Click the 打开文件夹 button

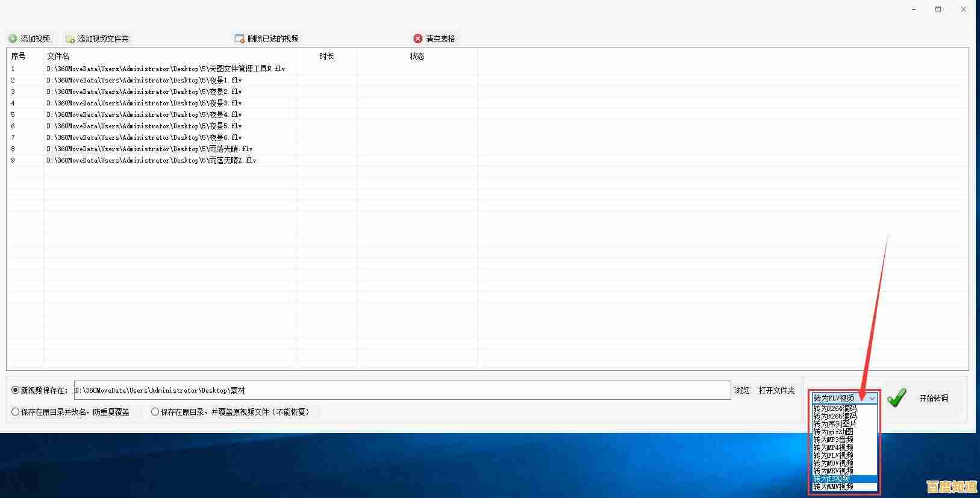tap(776, 390)
